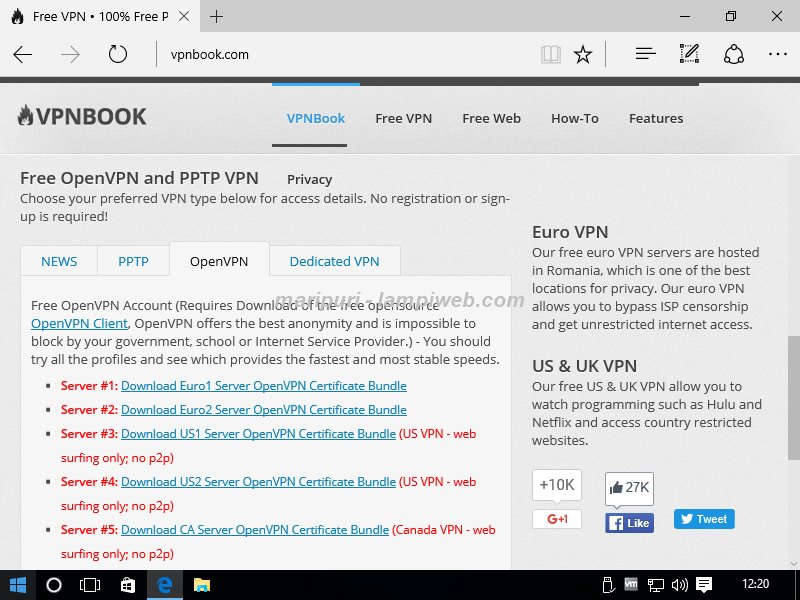Click the page vertical scrollbar thumb
This screenshot has height=600, width=800.
(794, 397)
